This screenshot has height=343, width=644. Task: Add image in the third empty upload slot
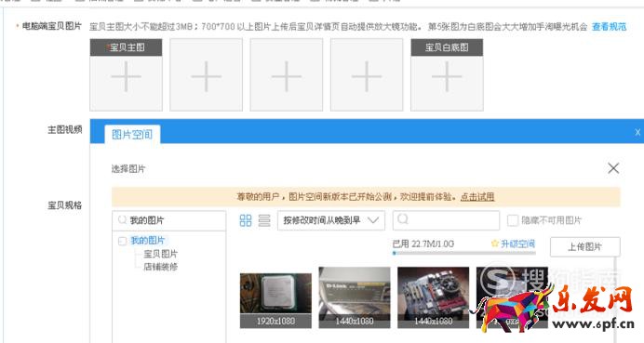[287, 74]
